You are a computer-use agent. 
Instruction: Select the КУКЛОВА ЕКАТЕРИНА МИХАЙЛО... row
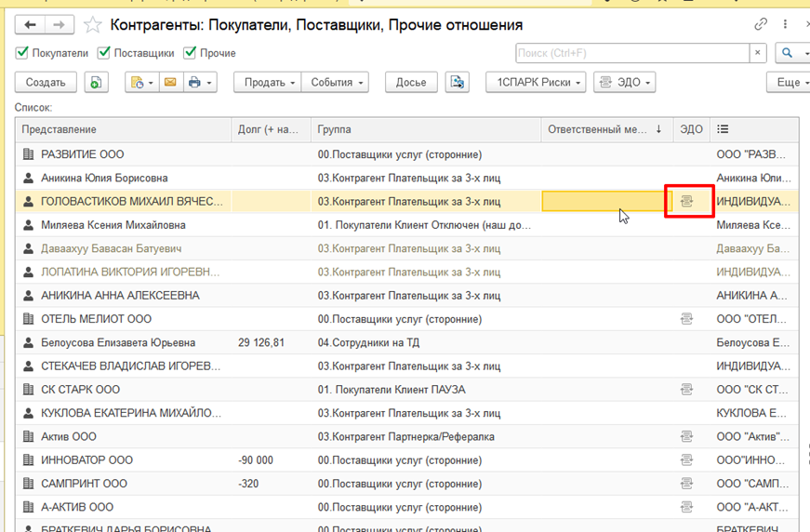(407, 413)
